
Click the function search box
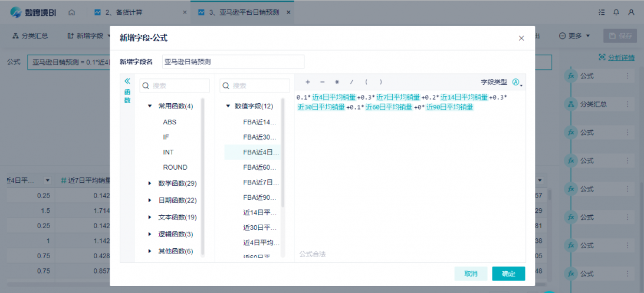[175, 85]
